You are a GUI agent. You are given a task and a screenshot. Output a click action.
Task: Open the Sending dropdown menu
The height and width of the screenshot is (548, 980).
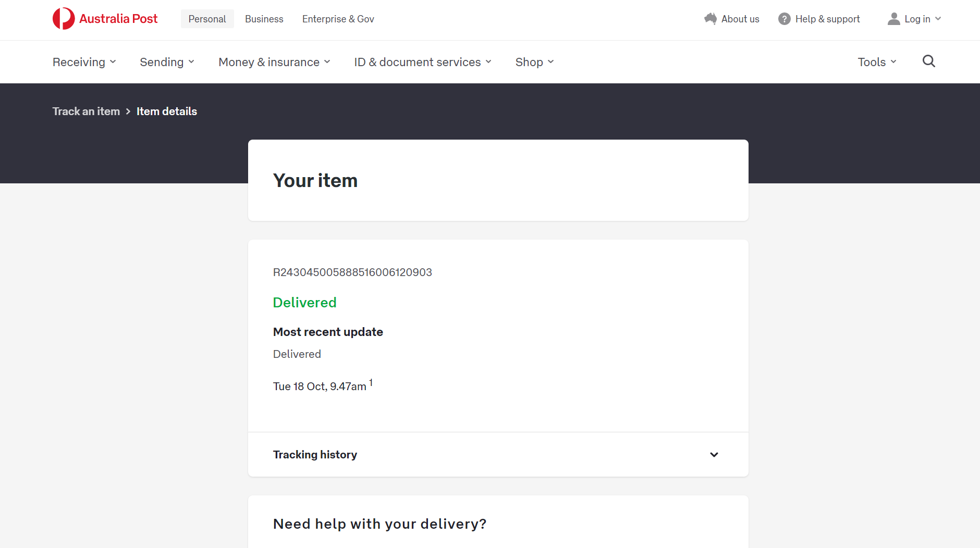click(x=167, y=62)
